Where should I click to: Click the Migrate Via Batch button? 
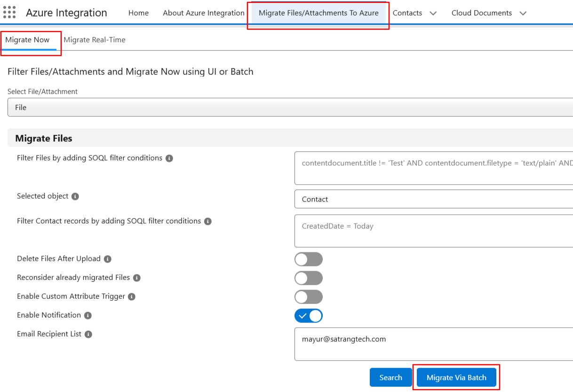(x=456, y=377)
